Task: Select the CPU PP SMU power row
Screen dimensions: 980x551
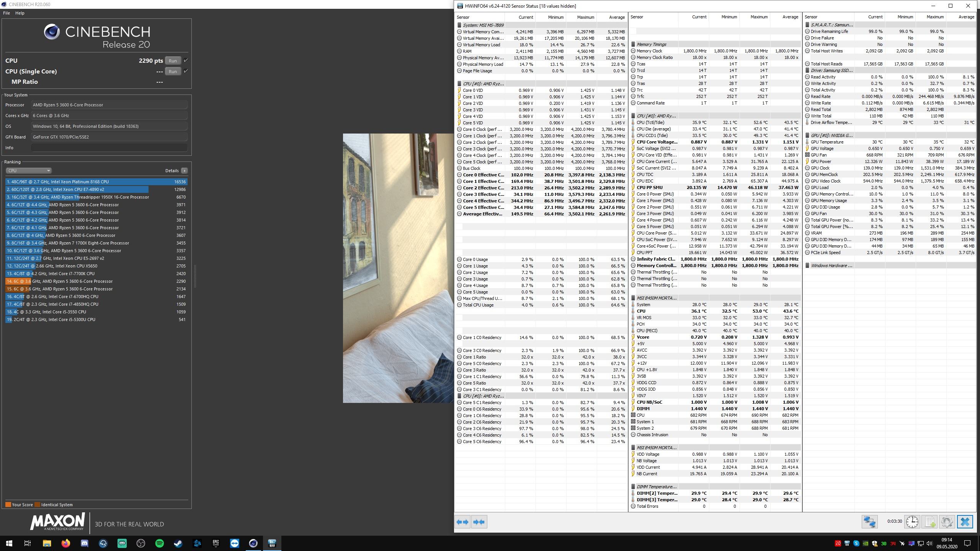Action: (715, 187)
